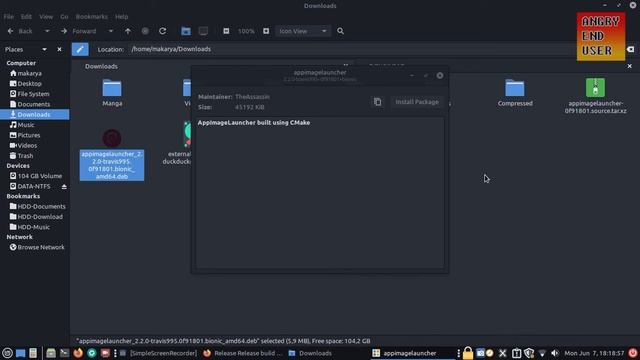The width and height of the screenshot is (640, 360).
Task: Open the Forward history dropdown arrow
Action: (111, 31)
